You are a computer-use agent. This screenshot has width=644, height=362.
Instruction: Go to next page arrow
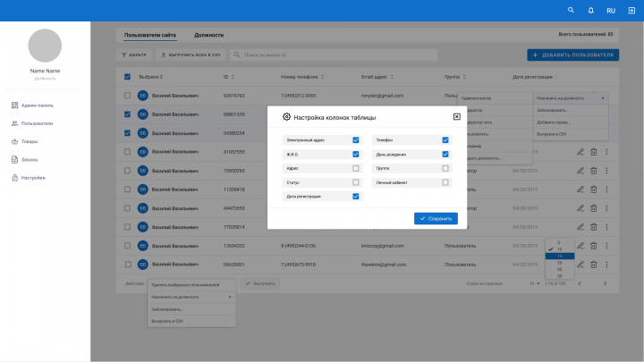[605, 283]
